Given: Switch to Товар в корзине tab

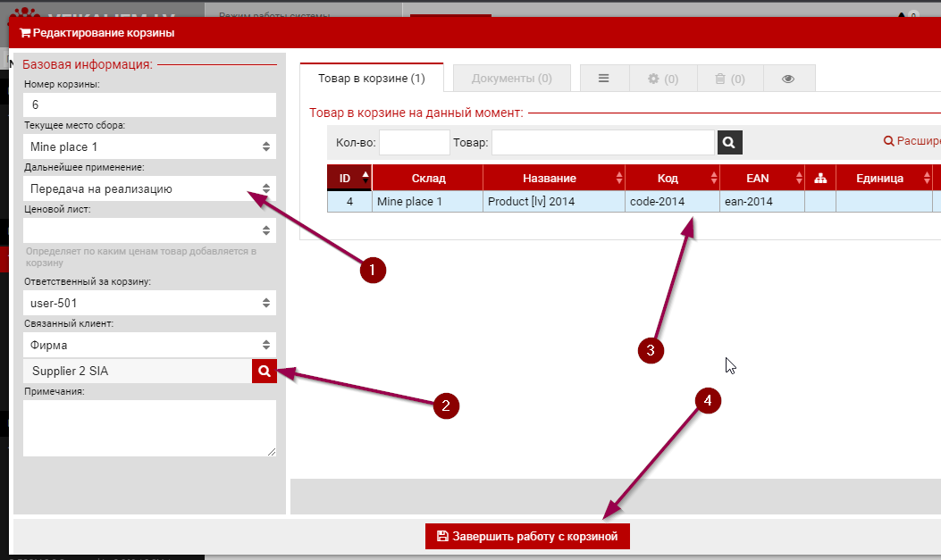Looking at the screenshot, I should [x=372, y=79].
